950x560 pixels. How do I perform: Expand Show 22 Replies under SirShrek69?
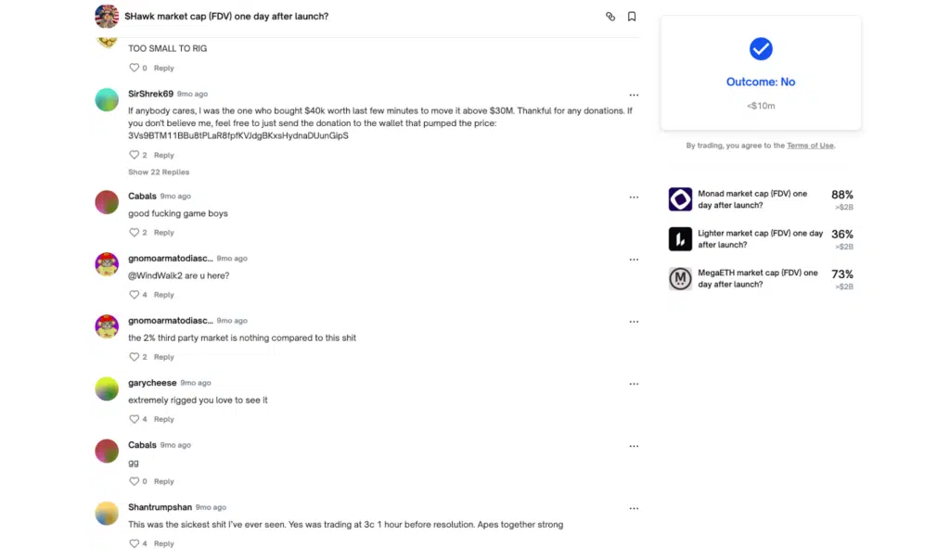pyautogui.click(x=159, y=172)
